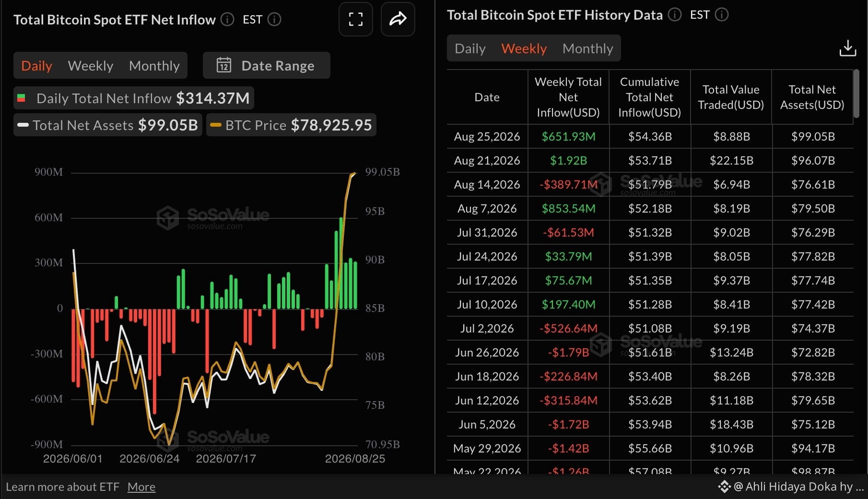Click the history table vertical scrollbar
Image resolution: width=868 pixels, height=499 pixels.
(856, 94)
